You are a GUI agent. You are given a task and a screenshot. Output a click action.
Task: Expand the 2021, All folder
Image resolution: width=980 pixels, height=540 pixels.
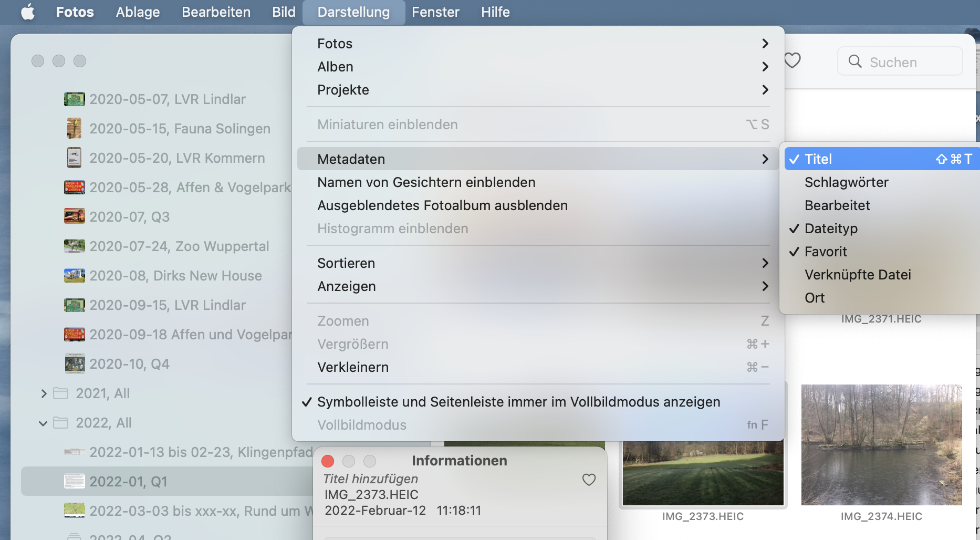[44, 393]
